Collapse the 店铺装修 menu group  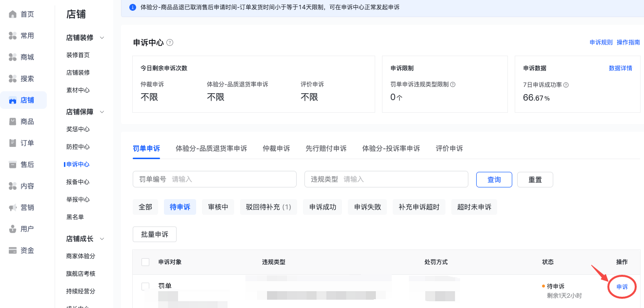point(102,38)
